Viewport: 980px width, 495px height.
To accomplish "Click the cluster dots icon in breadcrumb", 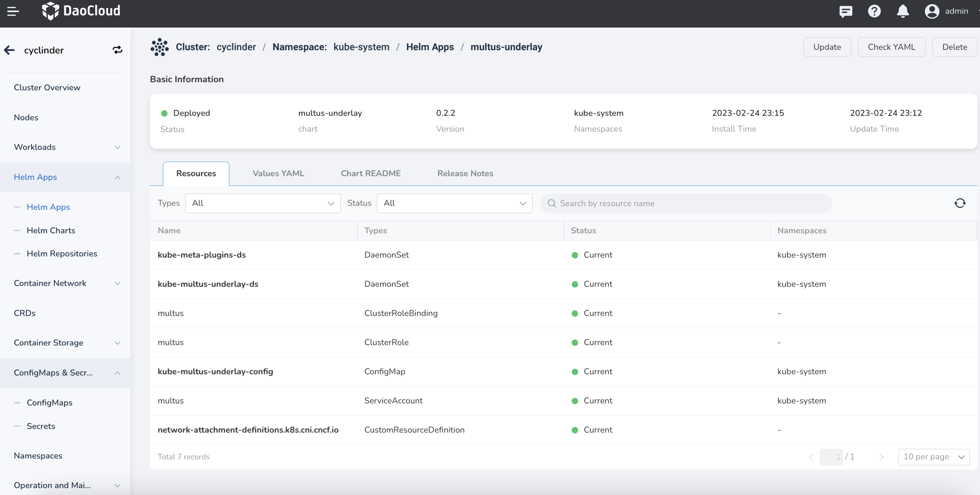I will tap(159, 47).
